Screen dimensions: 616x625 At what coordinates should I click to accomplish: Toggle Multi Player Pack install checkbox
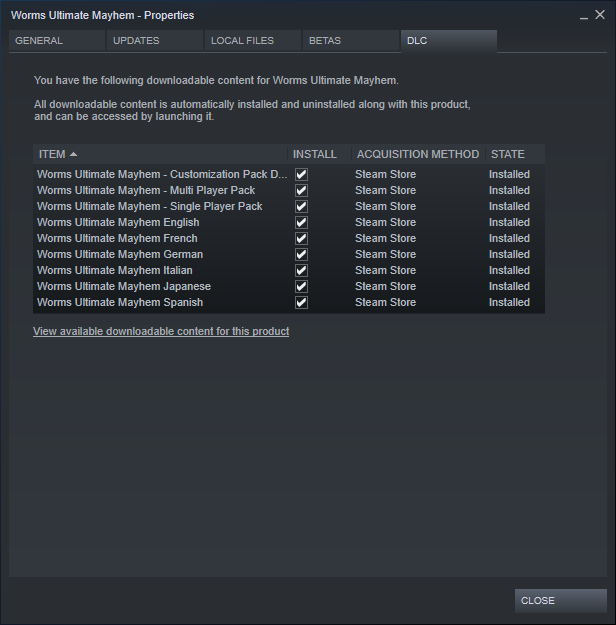coord(301,191)
